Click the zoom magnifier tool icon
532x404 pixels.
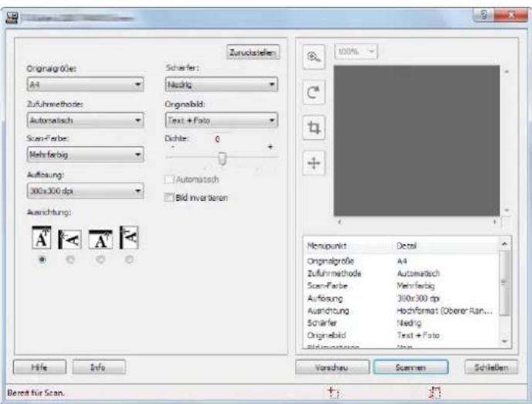(x=313, y=56)
